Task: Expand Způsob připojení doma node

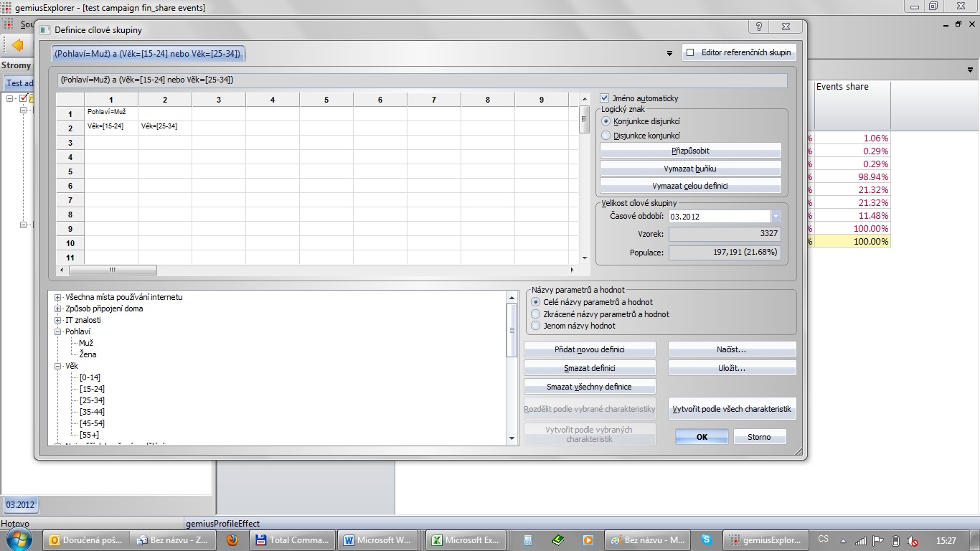Action: tap(58, 309)
